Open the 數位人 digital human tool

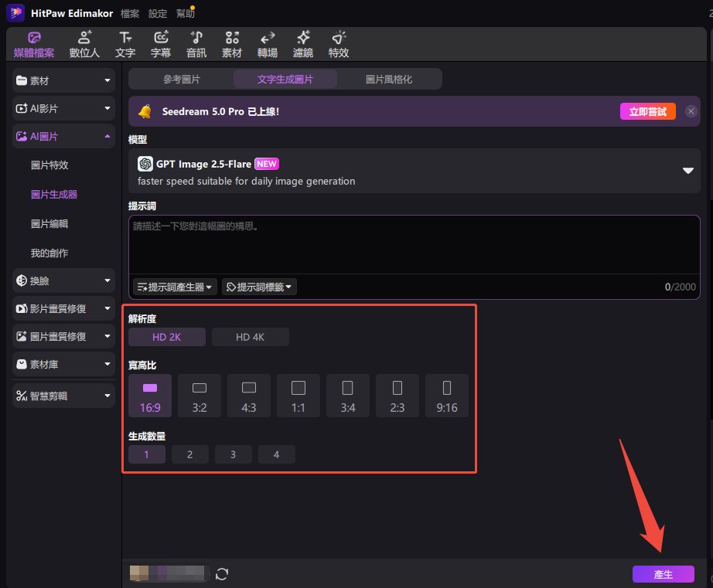tap(84, 45)
